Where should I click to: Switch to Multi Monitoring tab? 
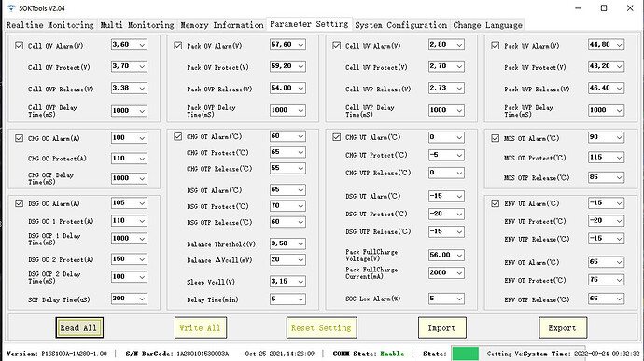[x=137, y=25]
